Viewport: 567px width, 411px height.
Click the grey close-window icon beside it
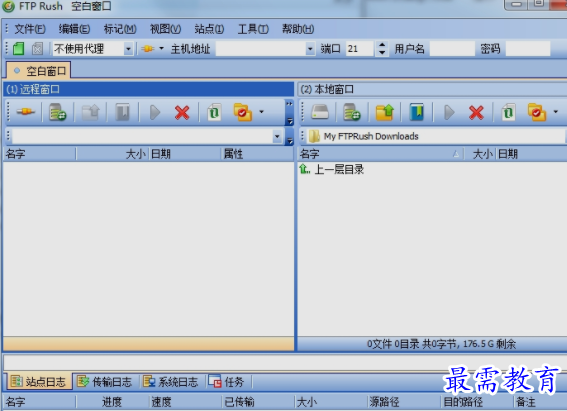pyautogui.click(x=37, y=48)
